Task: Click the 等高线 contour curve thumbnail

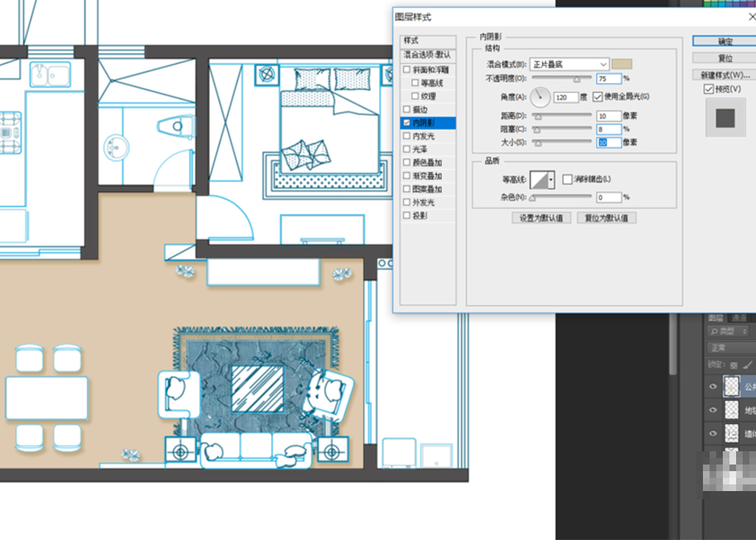Action: coord(539,180)
